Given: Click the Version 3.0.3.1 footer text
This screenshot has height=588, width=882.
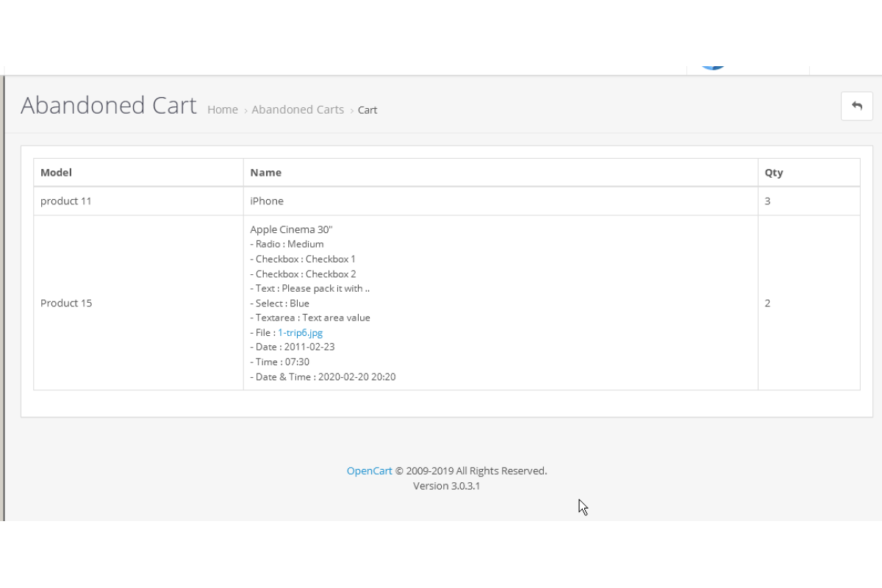Looking at the screenshot, I should pyautogui.click(x=446, y=486).
